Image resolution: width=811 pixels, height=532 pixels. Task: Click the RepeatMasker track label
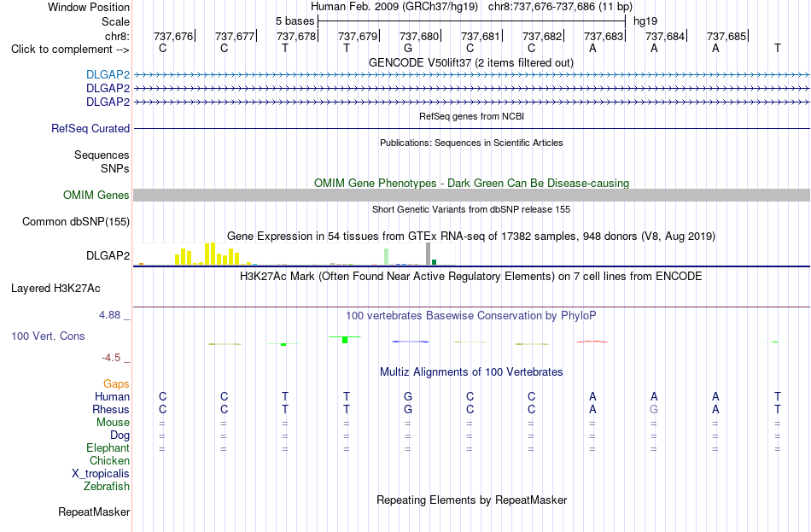pyautogui.click(x=94, y=512)
